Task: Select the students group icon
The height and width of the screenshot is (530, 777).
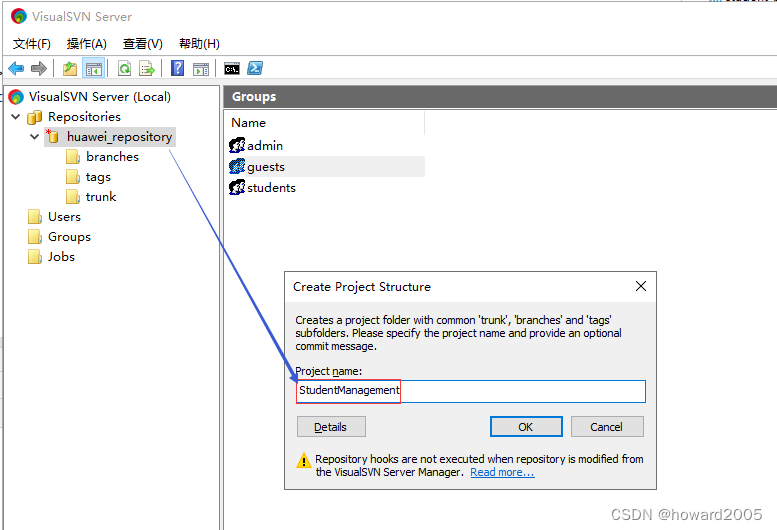Action: [237, 187]
